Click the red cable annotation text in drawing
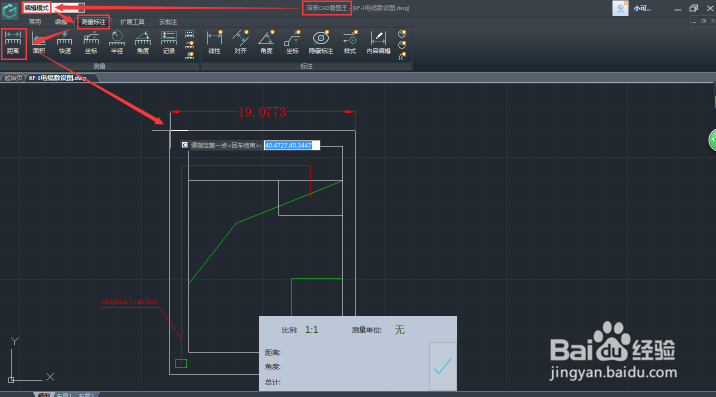This screenshot has height=397, width=716. (129, 302)
